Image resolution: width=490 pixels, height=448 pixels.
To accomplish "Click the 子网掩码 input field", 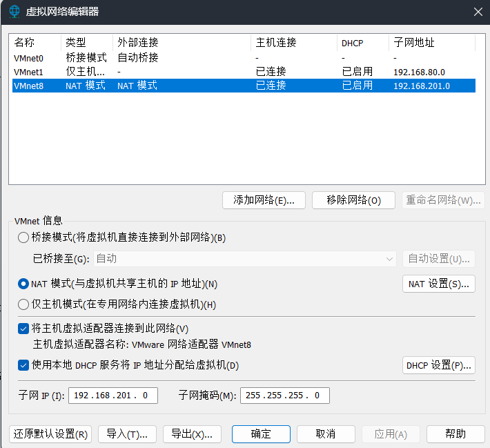I will click(284, 396).
